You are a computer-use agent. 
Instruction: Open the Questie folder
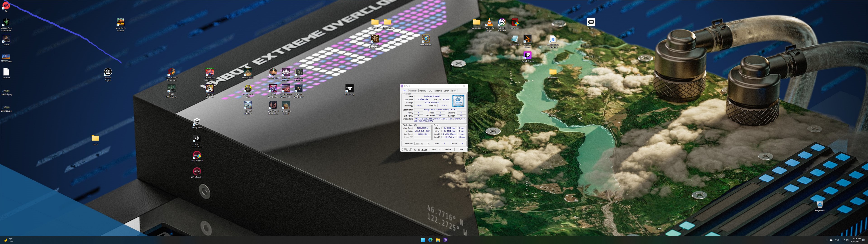375,23
